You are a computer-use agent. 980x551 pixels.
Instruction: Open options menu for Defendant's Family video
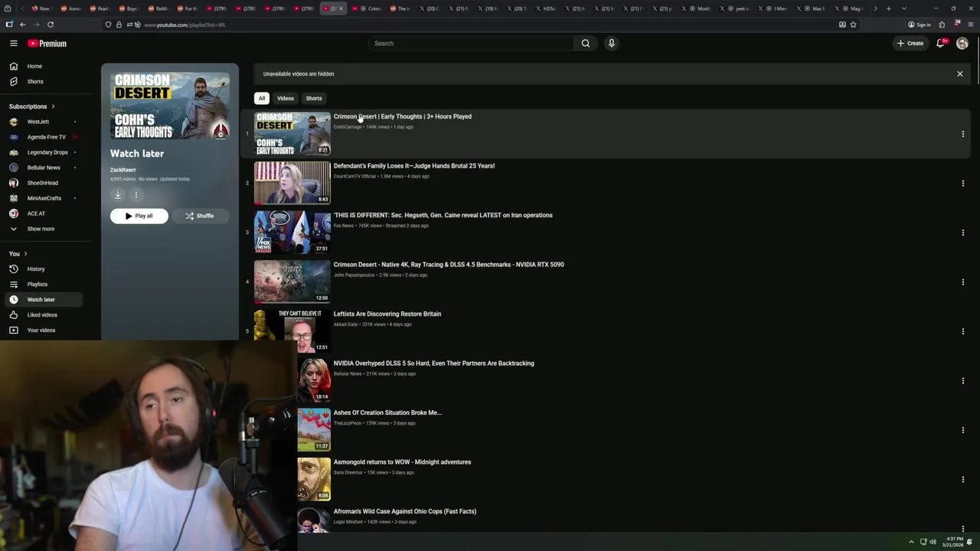[x=963, y=184]
